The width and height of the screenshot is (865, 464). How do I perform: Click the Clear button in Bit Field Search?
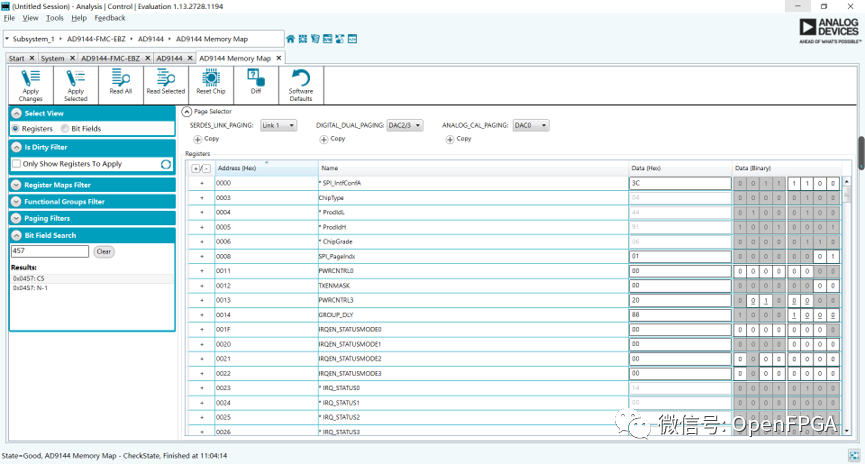104,252
